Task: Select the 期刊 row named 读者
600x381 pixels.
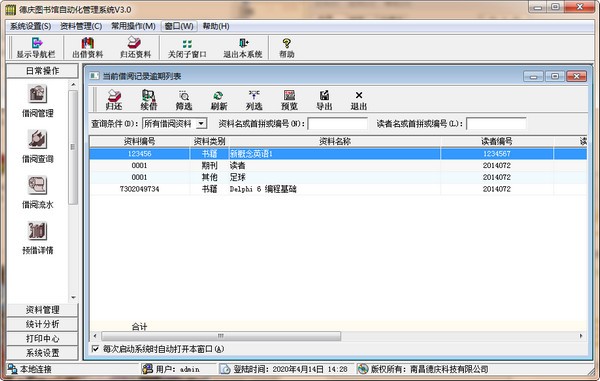Action: click(x=338, y=166)
